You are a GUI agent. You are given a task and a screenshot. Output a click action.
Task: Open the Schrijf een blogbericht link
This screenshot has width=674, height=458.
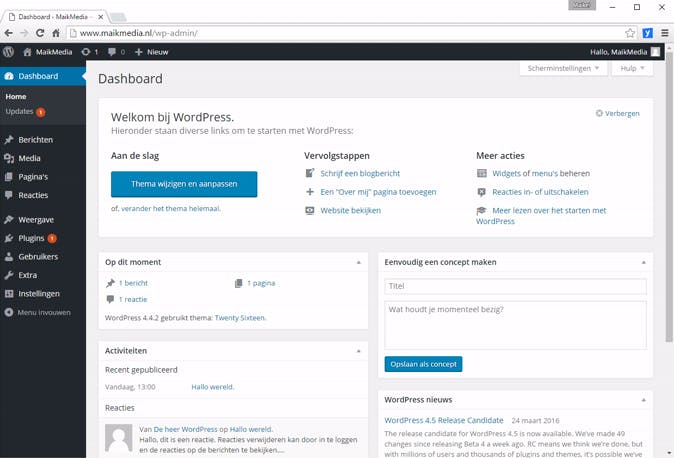point(360,173)
